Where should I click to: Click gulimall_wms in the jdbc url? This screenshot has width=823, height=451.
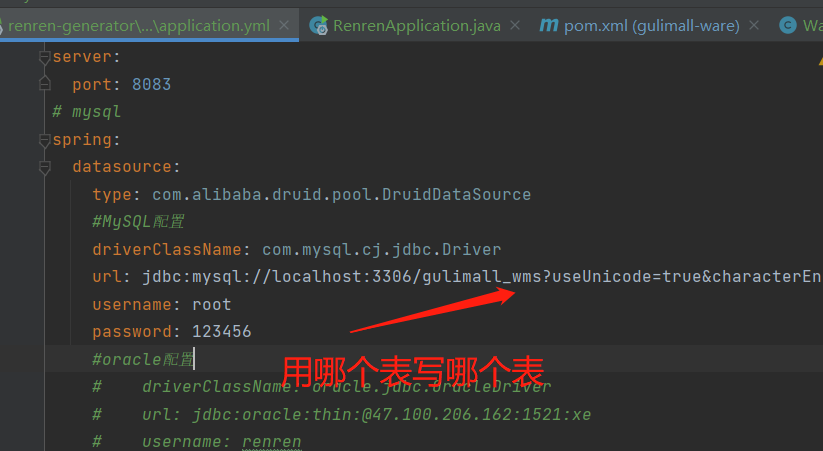481,277
